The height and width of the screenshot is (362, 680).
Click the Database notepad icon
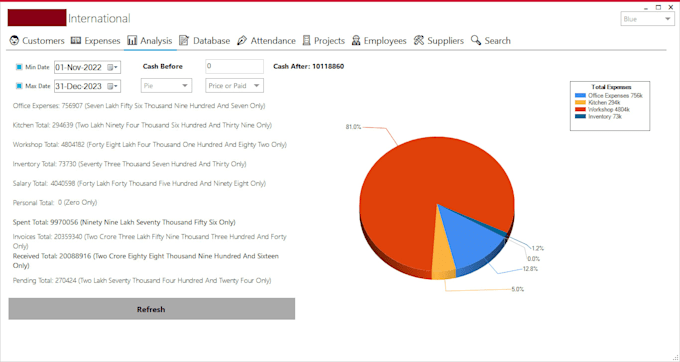click(x=184, y=41)
